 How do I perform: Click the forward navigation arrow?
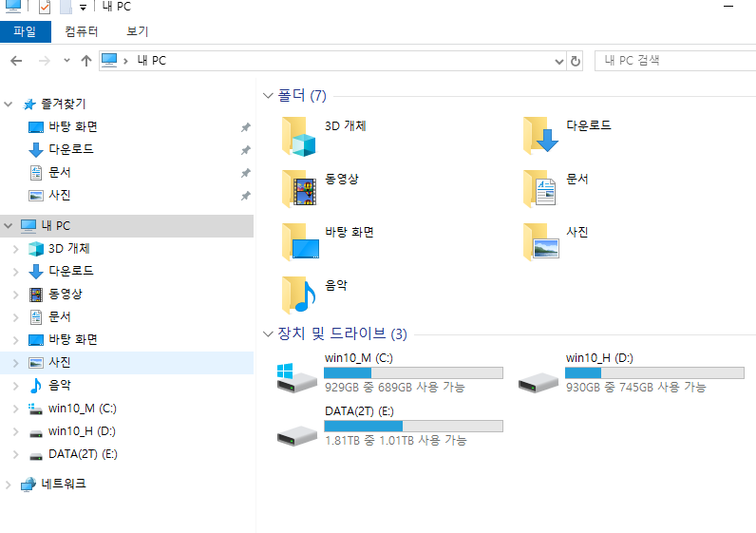[x=45, y=61]
